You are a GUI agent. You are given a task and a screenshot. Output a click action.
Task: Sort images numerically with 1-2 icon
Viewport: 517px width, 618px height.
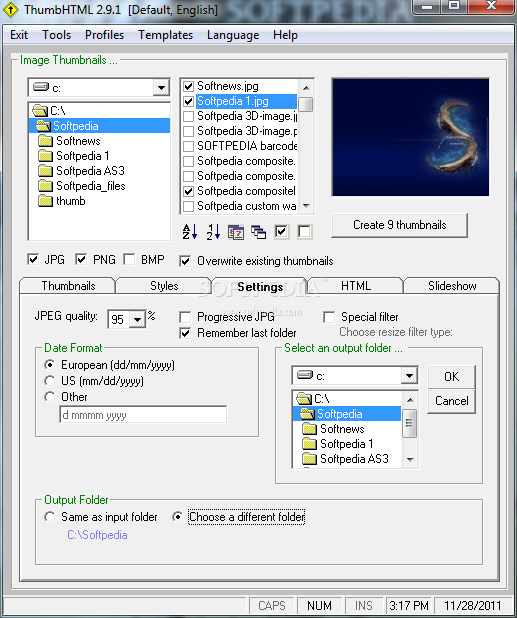[213, 232]
